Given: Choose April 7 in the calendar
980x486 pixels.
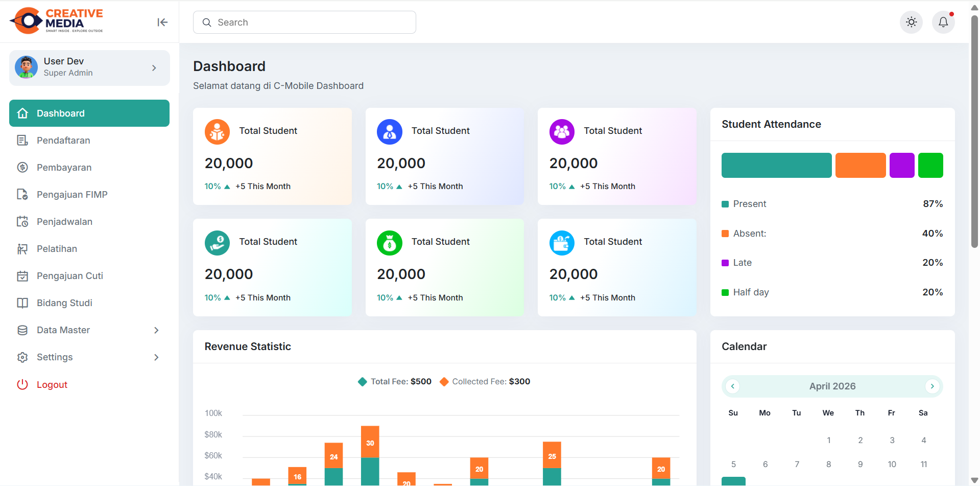Looking at the screenshot, I should click(797, 464).
